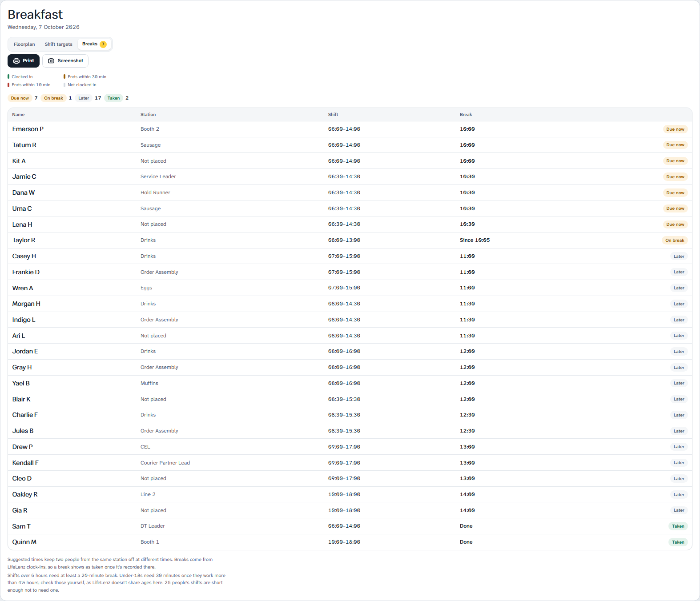Click Kendall F's Courier Partner Lead station
The image size is (700, 601).
tap(165, 463)
